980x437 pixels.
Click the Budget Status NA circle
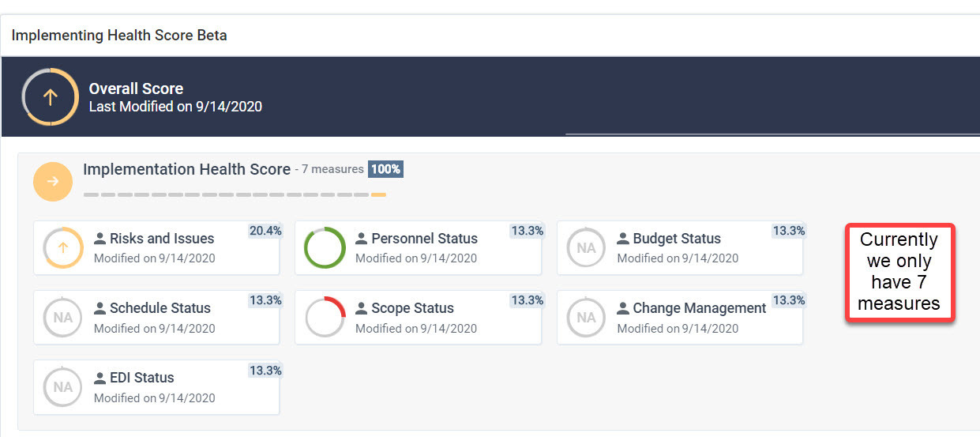(x=586, y=248)
